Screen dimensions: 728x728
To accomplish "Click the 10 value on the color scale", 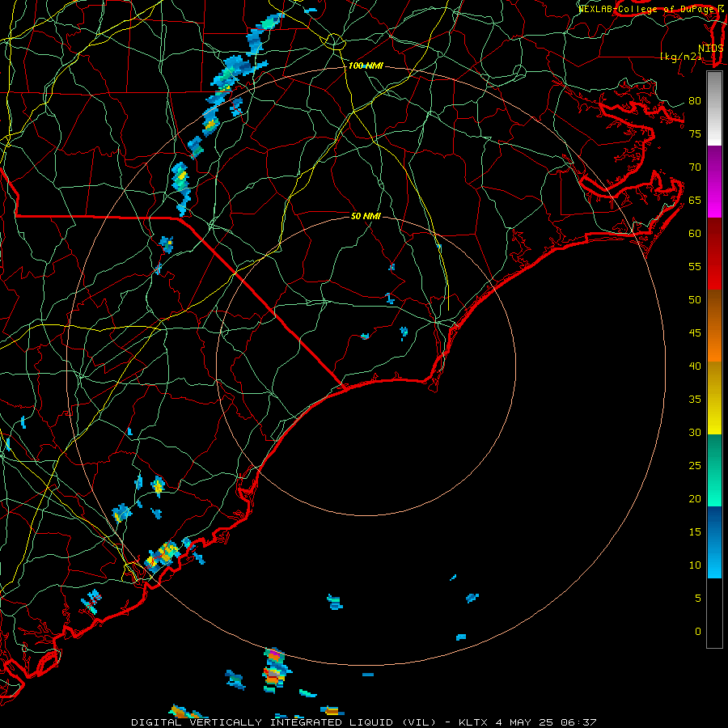I will coord(695,565).
